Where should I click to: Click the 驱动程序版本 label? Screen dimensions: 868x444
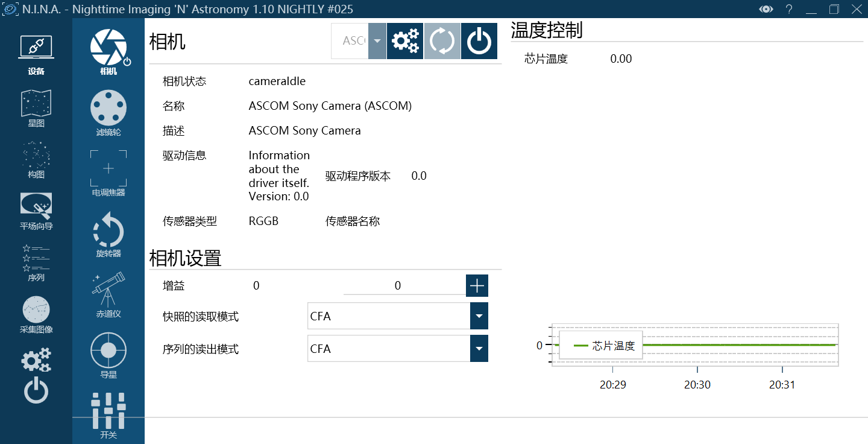358,176
